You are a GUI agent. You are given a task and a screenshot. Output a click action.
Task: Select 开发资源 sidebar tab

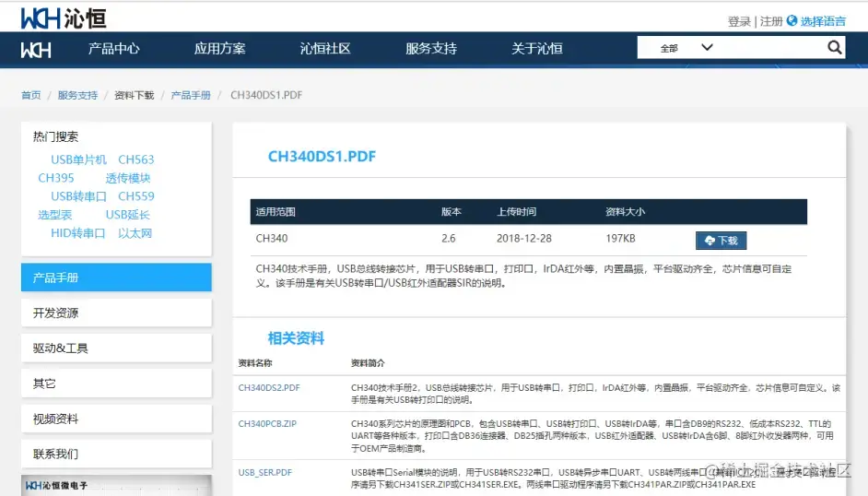click(x=116, y=313)
